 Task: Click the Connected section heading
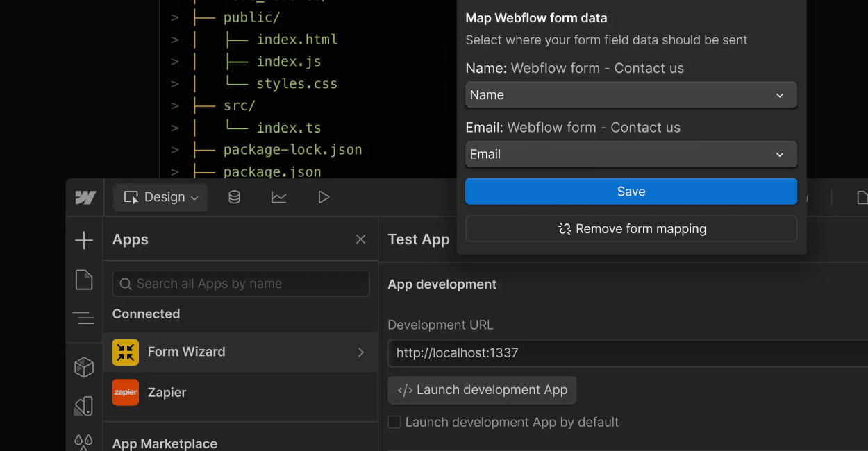(147, 314)
